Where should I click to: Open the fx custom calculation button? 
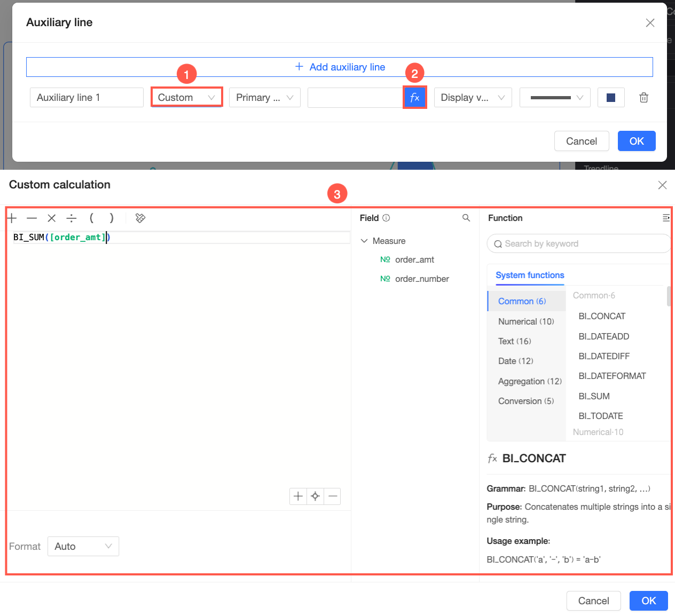[x=415, y=98]
